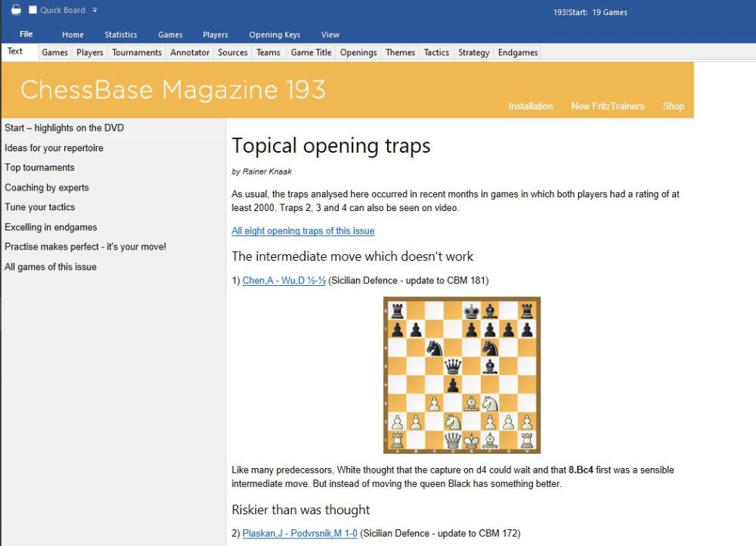This screenshot has height=546, width=756.
Task: Click the Shop link in the banner
Action: pos(673,106)
